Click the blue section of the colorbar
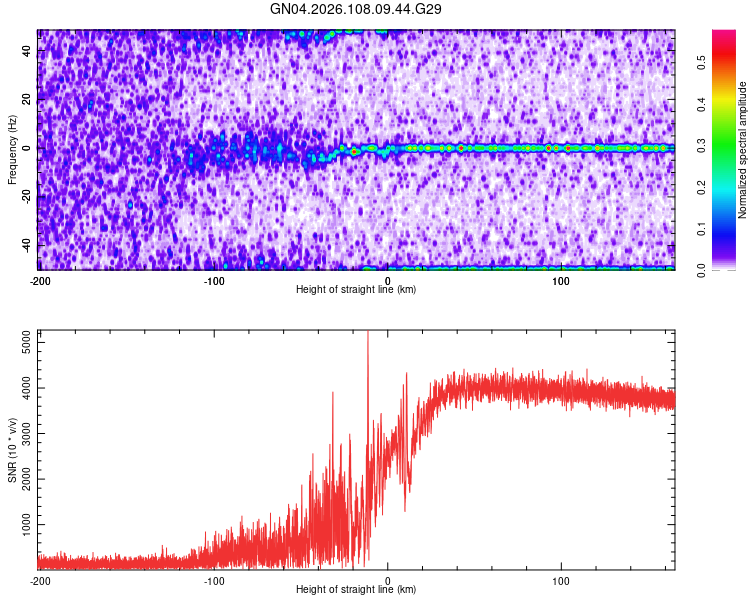This screenshot has height=600, width=750. click(x=724, y=227)
